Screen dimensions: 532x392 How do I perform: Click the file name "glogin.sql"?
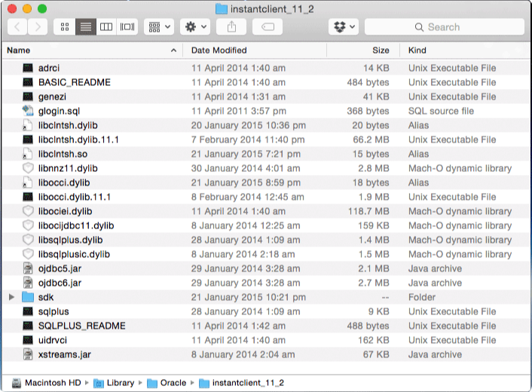(x=59, y=111)
